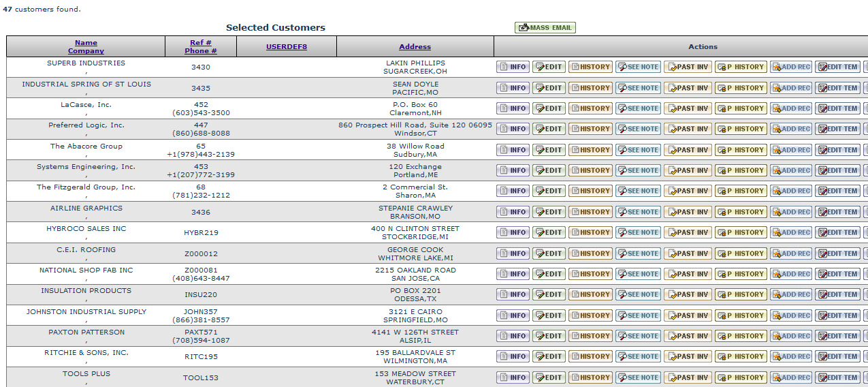The height and width of the screenshot is (387, 868).
Task: View History for Preferred Logic, Inc.
Action: [x=590, y=129]
